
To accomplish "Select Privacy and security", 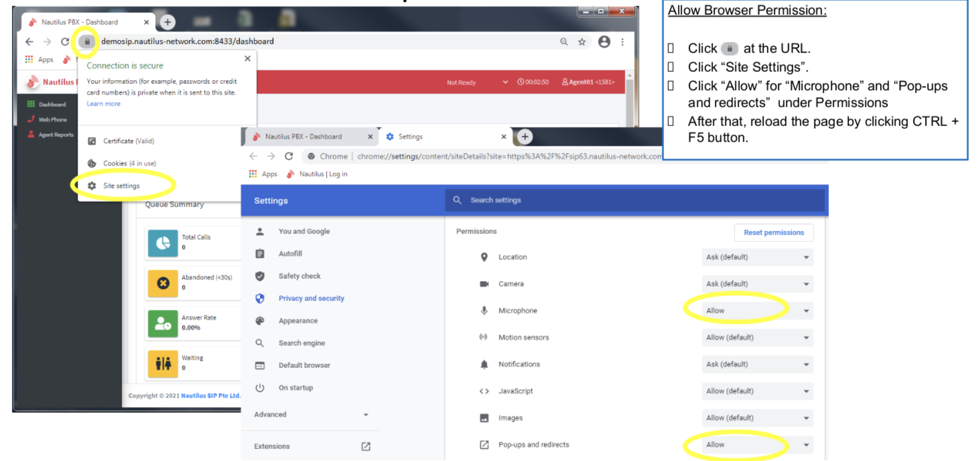I will coord(311,298).
